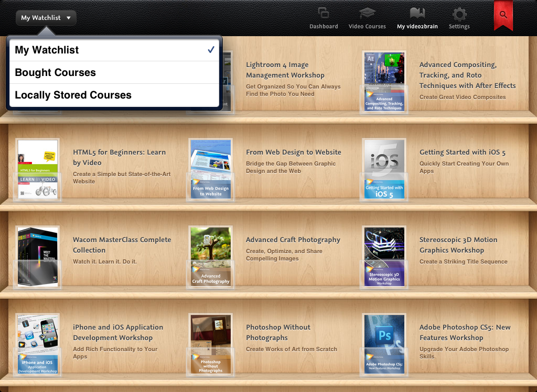The height and width of the screenshot is (392, 537).
Task: Open Advanced Craft Photography title
Action: pyautogui.click(x=293, y=239)
